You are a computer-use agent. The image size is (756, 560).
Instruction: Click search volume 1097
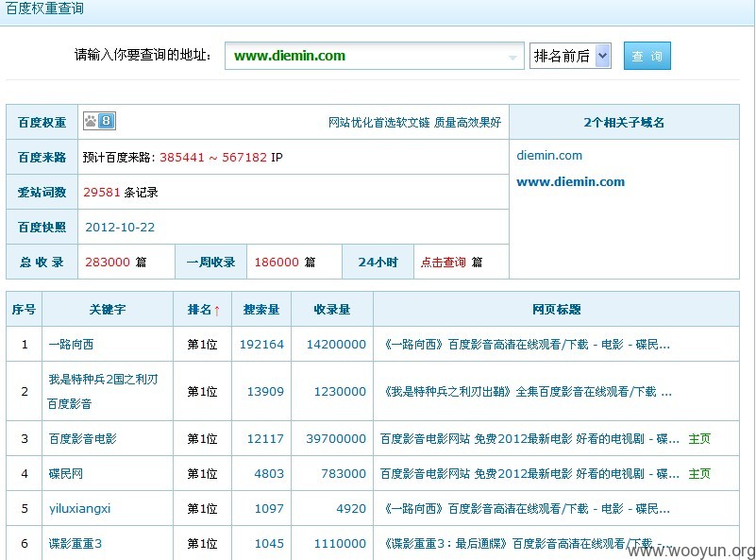tap(269, 508)
